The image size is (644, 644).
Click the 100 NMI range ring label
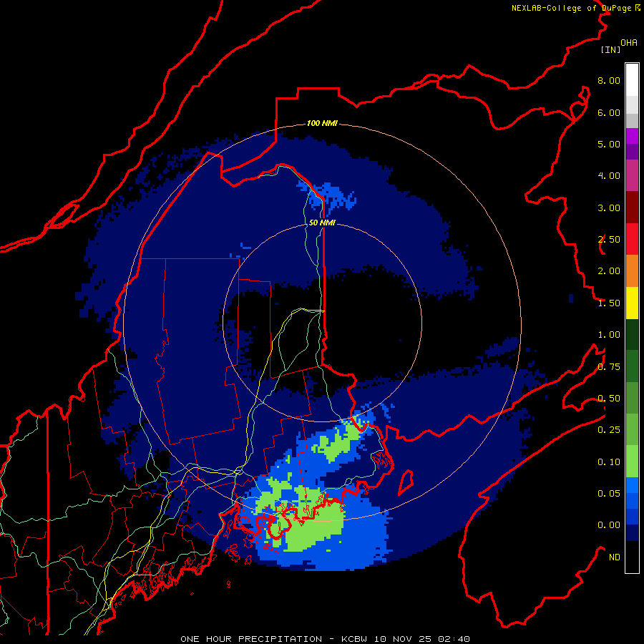coord(322,123)
